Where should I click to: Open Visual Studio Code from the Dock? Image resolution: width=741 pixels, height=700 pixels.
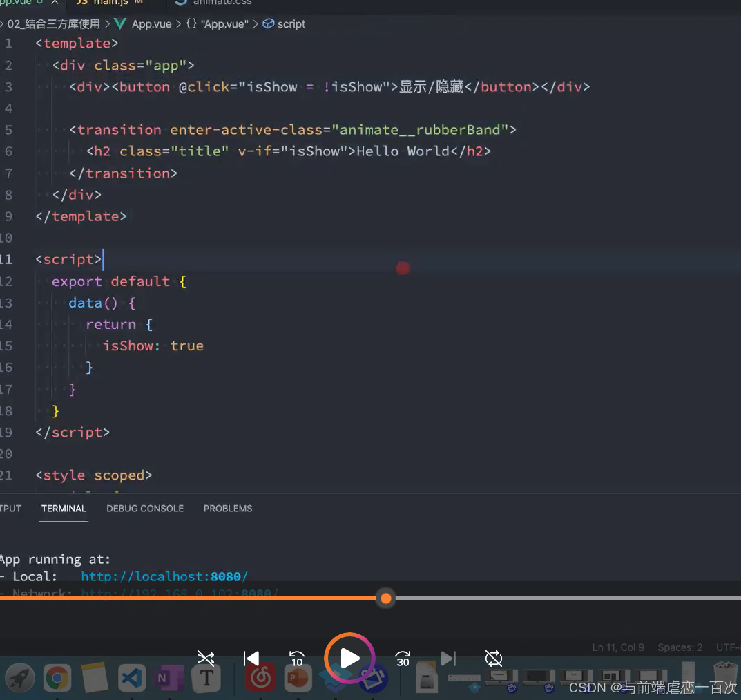pos(132,678)
